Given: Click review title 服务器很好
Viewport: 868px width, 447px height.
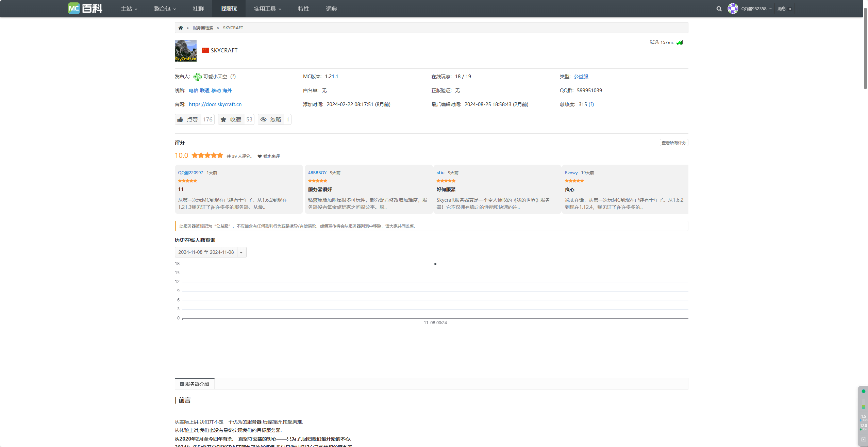Looking at the screenshot, I should (x=320, y=189).
